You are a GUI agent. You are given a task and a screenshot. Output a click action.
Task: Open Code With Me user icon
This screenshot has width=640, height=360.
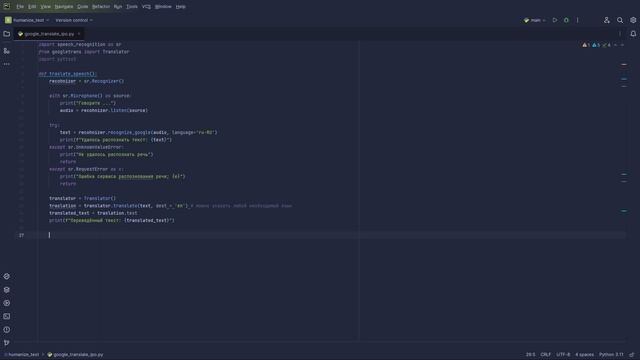607,20
